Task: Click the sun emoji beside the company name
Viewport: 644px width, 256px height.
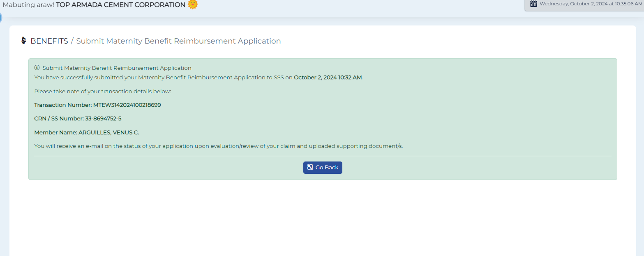Action: coord(193,5)
